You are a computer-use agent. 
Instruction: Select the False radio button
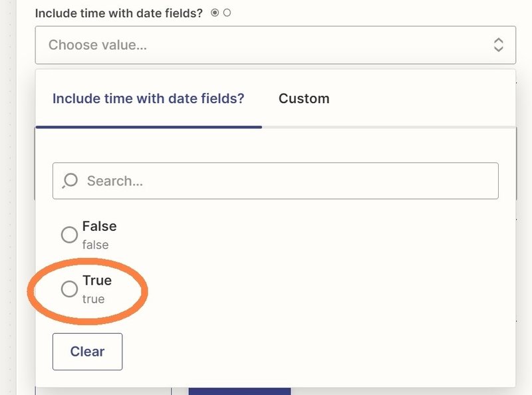(x=69, y=235)
